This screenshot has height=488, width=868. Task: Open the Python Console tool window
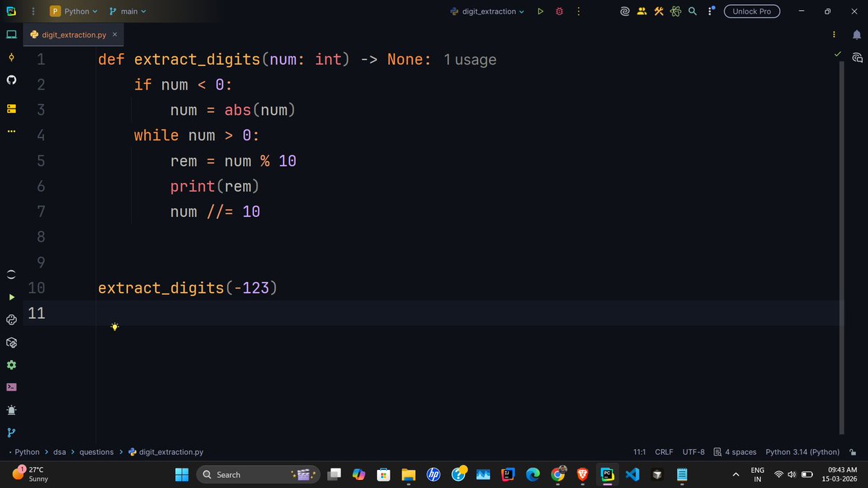11,320
